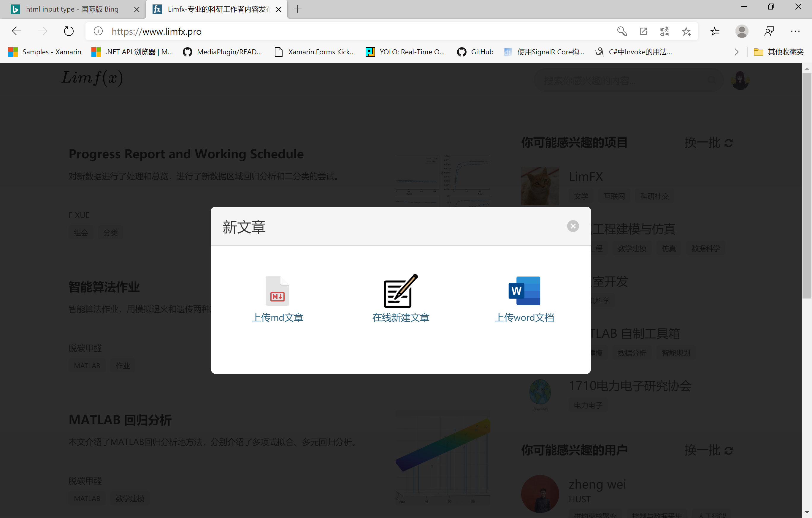Viewport: 812px width, 518px height.
Task: Refresh the page with reload icon
Action: pos(69,31)
